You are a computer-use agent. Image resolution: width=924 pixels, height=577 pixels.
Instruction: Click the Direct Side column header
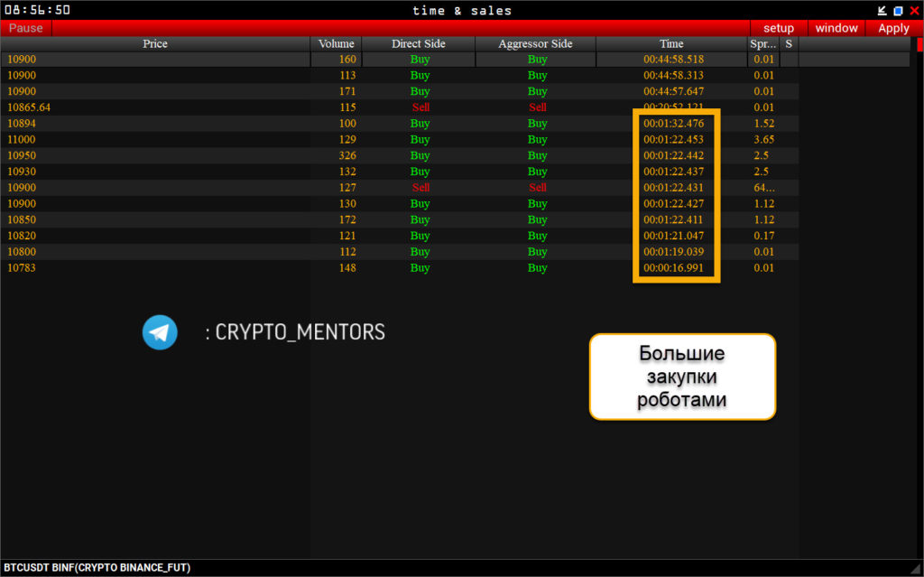coord(419,43)
